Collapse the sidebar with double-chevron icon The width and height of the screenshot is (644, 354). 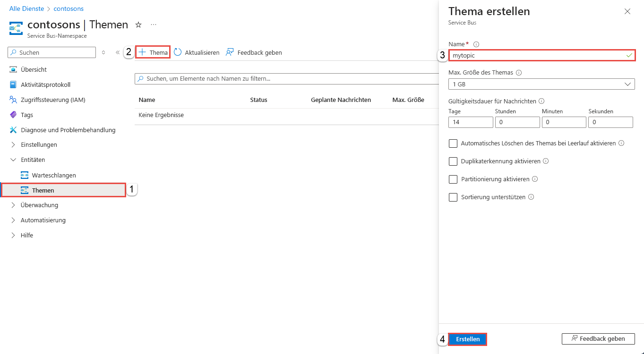(x=118, y=52)
